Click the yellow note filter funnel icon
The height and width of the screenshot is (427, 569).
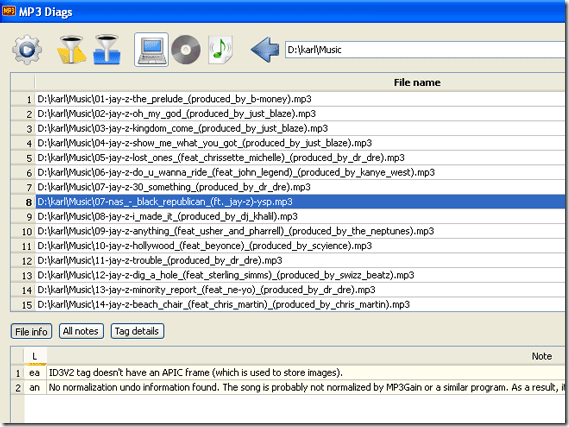click(x=71, y=50)
